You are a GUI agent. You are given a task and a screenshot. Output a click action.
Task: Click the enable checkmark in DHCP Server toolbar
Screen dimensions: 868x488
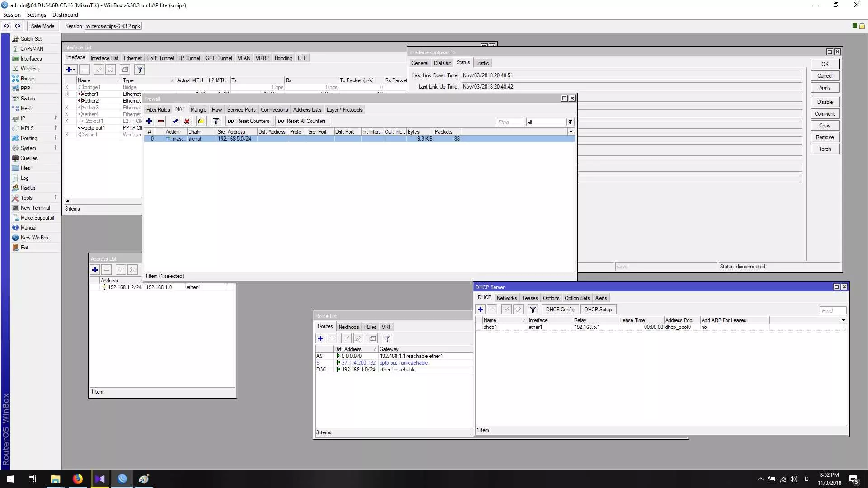[507, 310]
